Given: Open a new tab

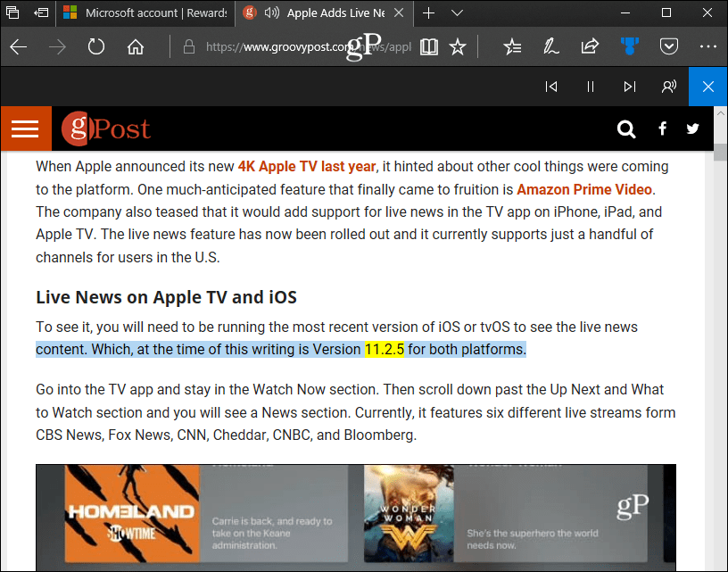Looking at the screenshot, I should (428, 13).
